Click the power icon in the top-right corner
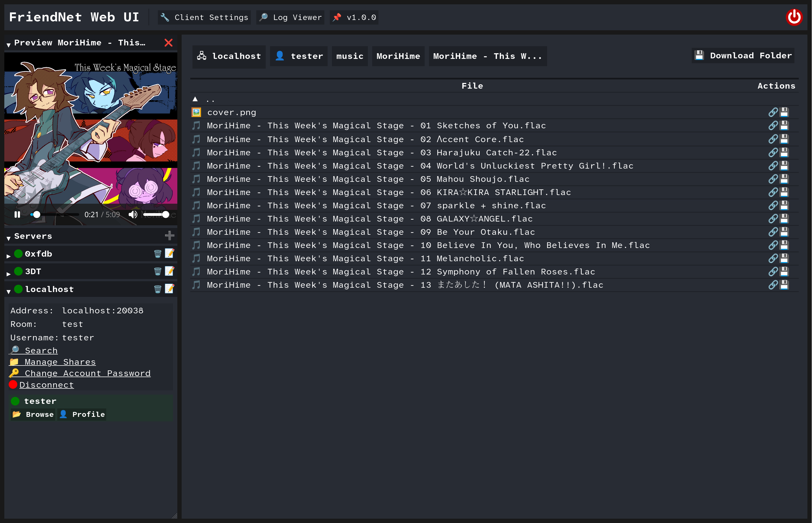The height and width of the screenshot is (523, 812). (794, 17)
